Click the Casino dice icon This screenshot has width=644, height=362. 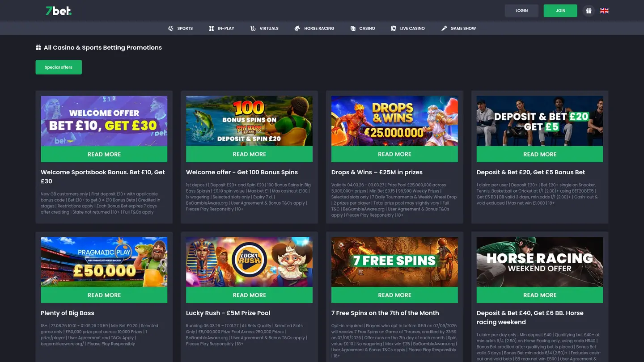click(353, 28)
